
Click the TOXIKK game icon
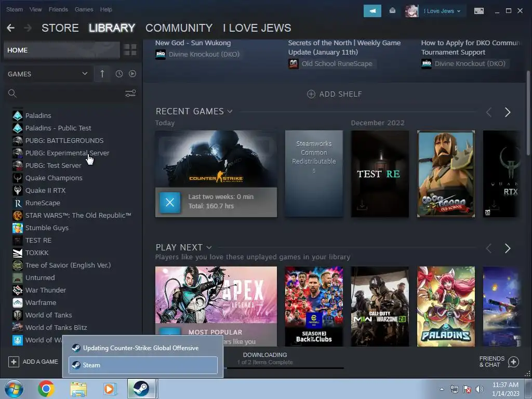pyautogui.click(x=18, y=253)
